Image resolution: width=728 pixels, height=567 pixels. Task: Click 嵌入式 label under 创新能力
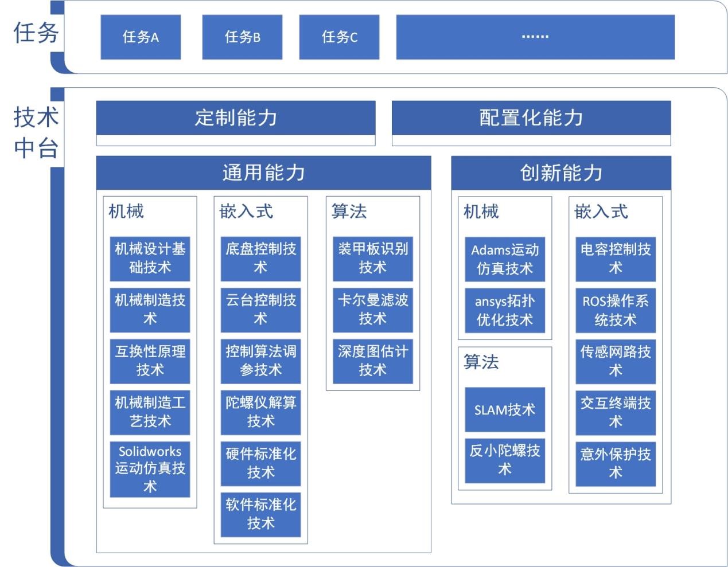tap(601, 212)
